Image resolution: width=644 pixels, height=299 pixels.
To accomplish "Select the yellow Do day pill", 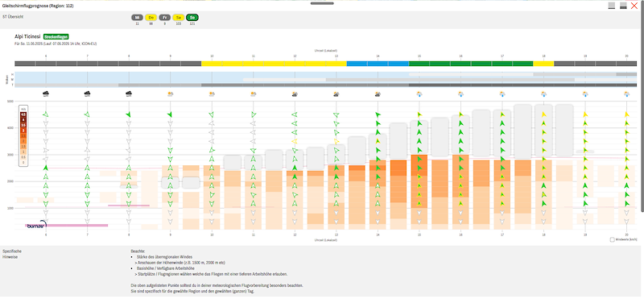I will click(x=151, y=18).
